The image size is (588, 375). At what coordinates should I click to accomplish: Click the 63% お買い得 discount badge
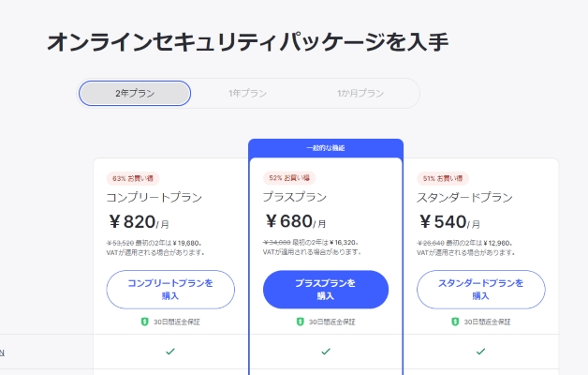(x=132, y=178)
